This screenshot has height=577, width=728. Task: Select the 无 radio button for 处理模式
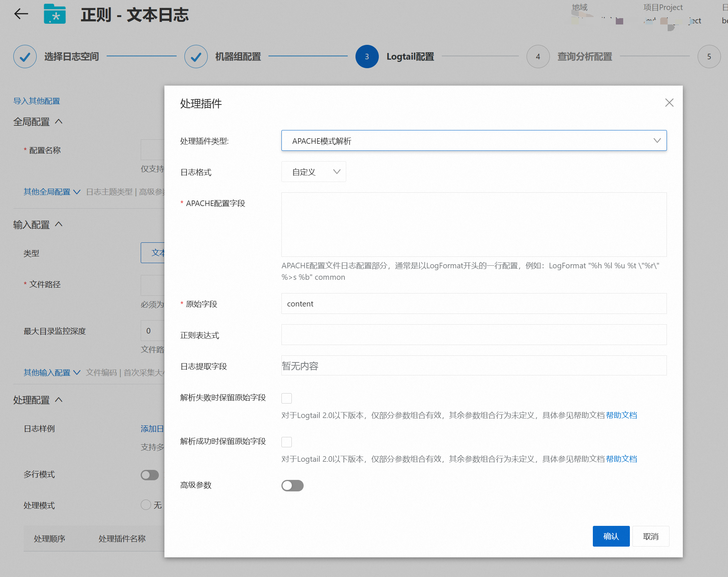[x=146, y=505]
